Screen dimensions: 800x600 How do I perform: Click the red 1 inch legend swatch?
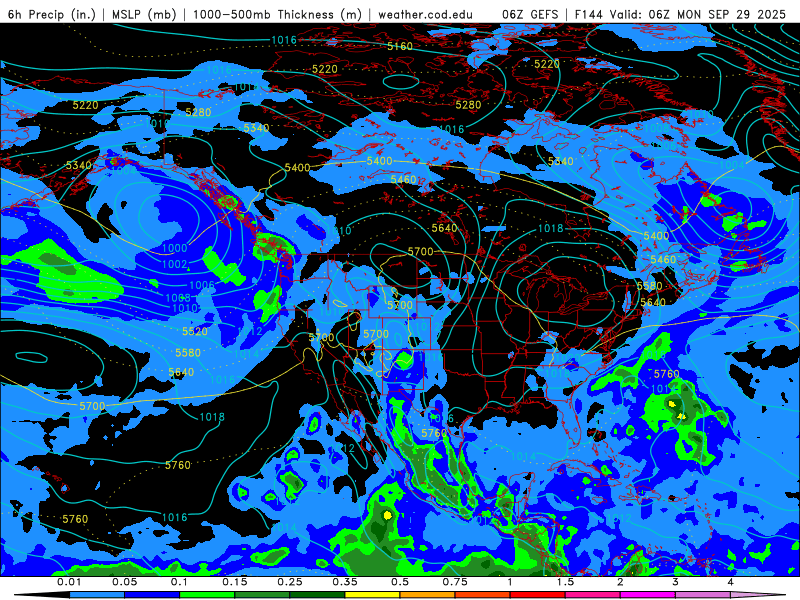[538, 595]
